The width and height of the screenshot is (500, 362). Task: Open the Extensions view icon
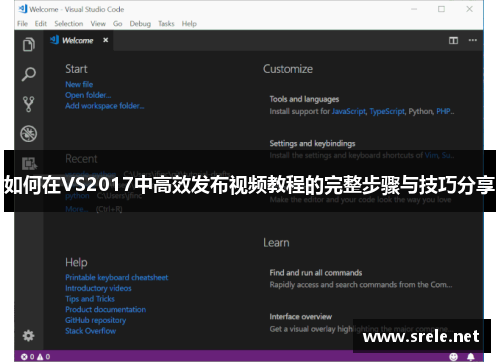pyautogui.click(x=29, y=164)
